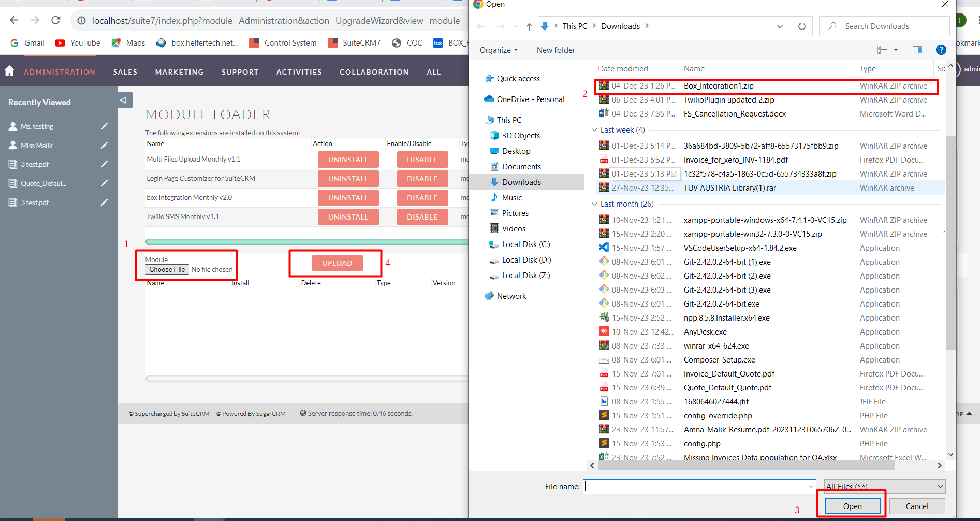
Task: Expand the Downloads breadcrumb chevron
Action: [x=647, y=26]
